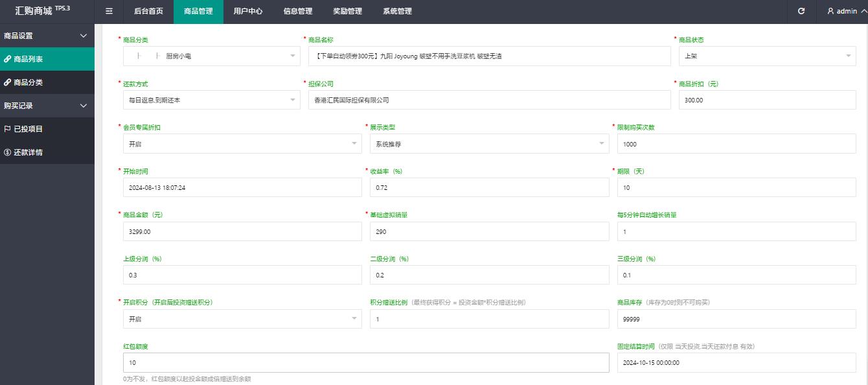
Task: Click the 二级分润 field showing 0.2
Action: pos(490,275)
